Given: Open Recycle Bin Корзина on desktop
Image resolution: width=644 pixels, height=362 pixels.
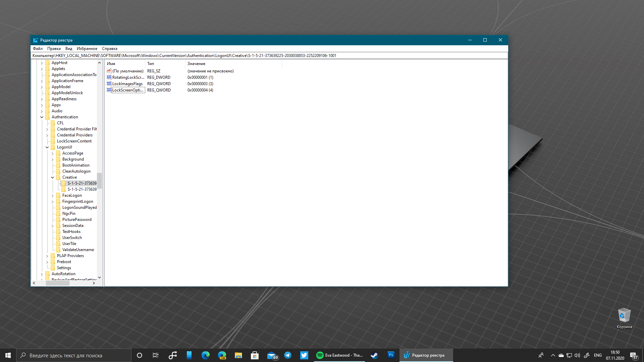Looking at the screenshot, I should 624,318.
